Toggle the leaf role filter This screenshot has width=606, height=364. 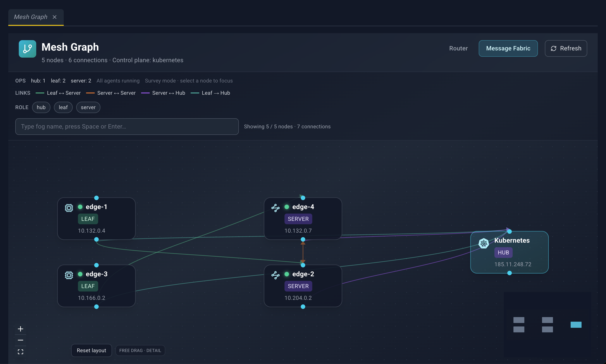[63, 107]
